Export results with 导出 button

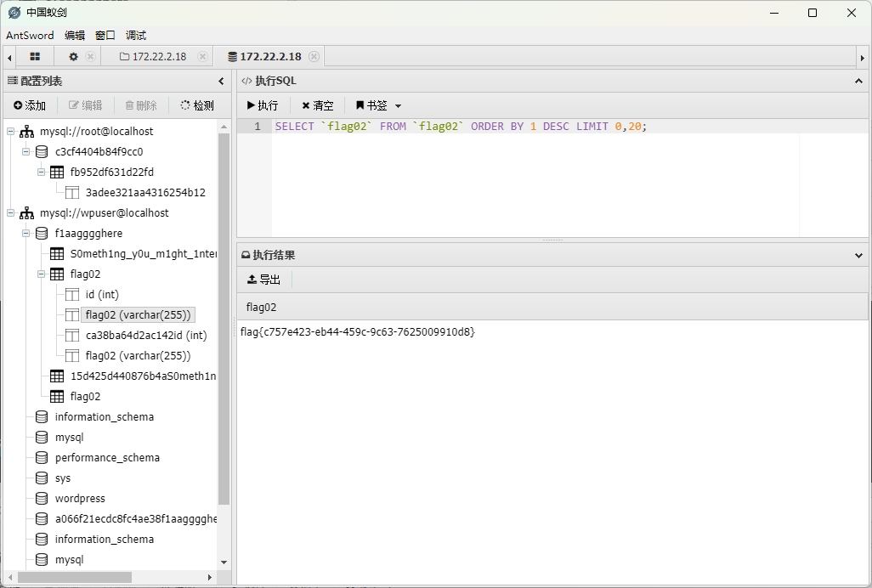[x=263, y=280]
